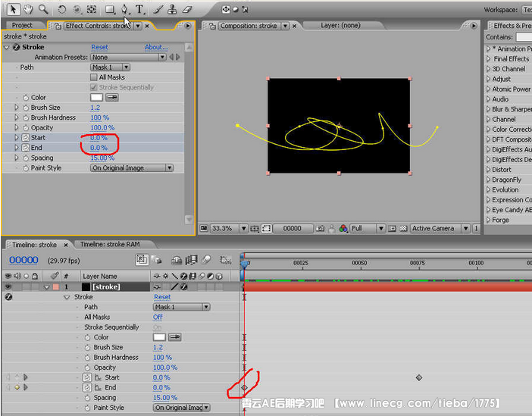Select the Hand tool
Screen dimensions: 532x416
point(28,9)
